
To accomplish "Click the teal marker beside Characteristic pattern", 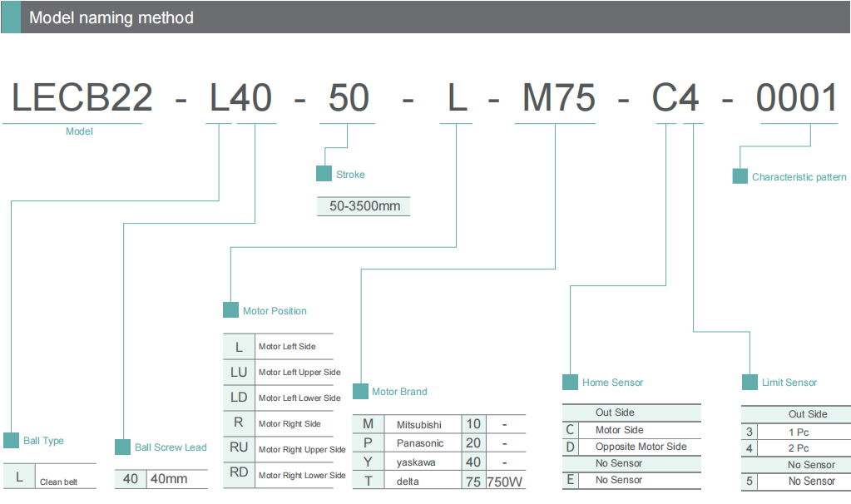I will pos(740,176).
